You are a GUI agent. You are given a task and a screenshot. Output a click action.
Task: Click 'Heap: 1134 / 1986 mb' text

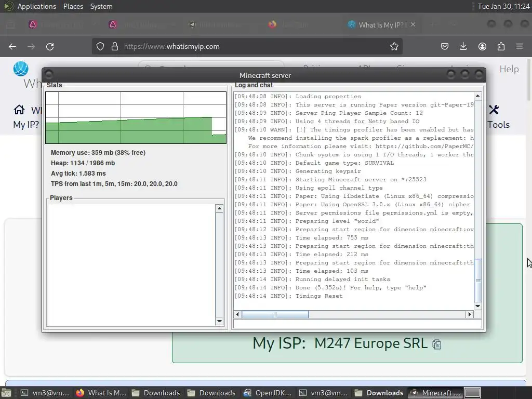(x=83, y=163)
